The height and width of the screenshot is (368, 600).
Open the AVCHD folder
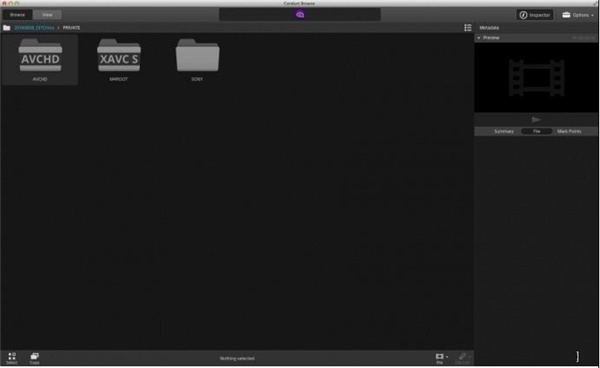click(40, 60)
